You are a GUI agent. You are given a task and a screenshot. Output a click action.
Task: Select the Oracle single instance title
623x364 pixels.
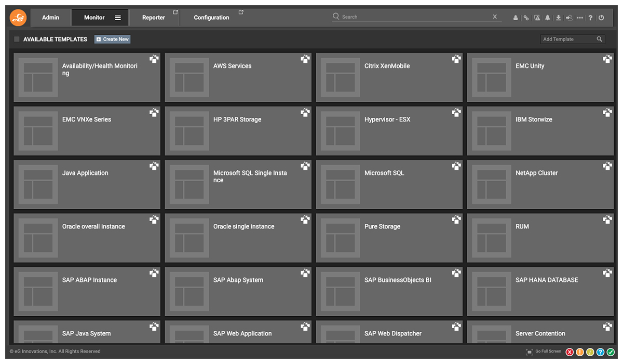(244, 226)
